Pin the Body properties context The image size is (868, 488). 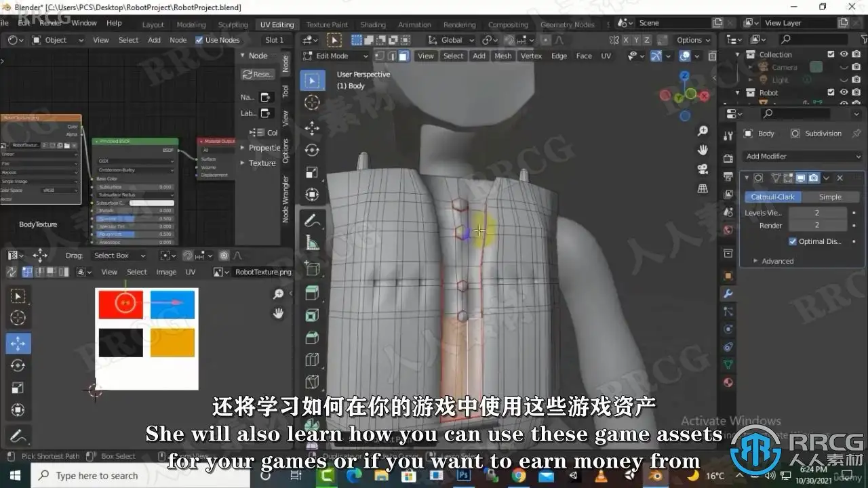(856, 134)
